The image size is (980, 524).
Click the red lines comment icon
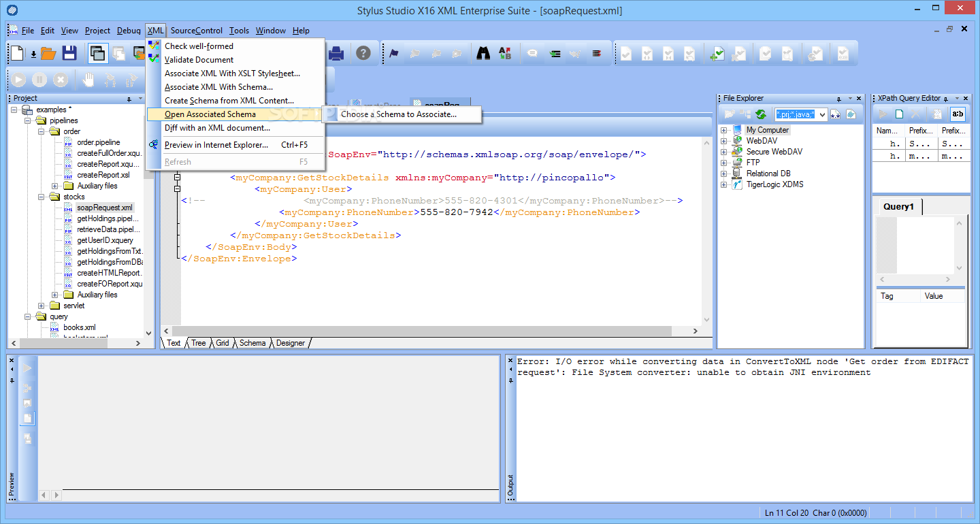[597, 53]
